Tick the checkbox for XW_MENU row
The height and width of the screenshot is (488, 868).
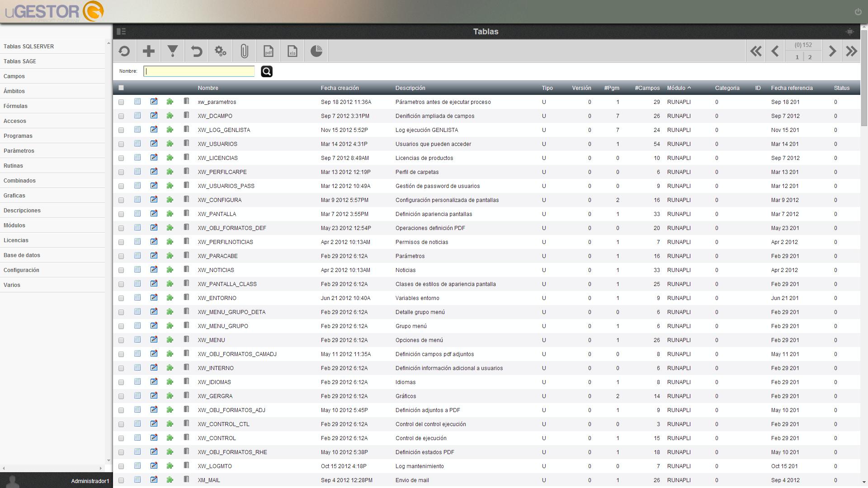tap(121, 340)
